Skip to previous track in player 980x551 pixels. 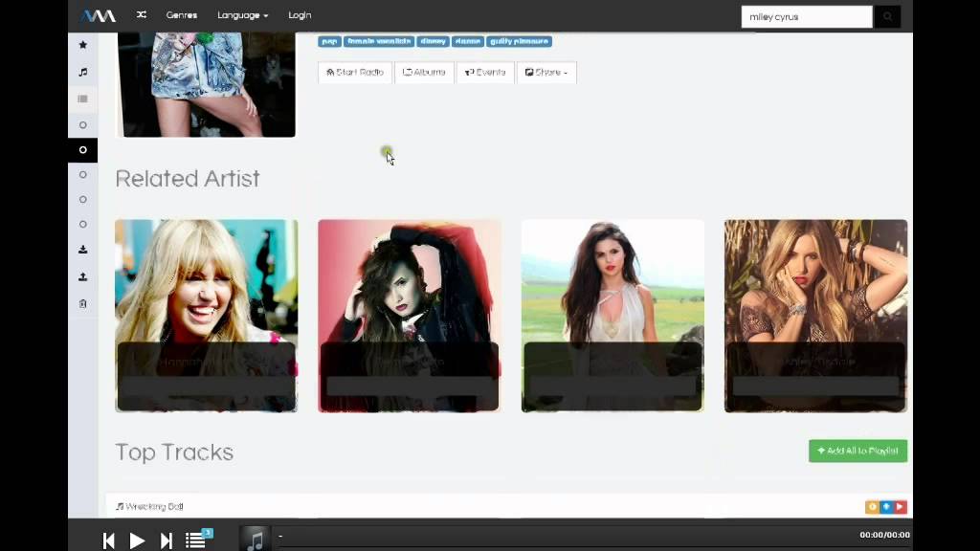[x=109, y=540]
